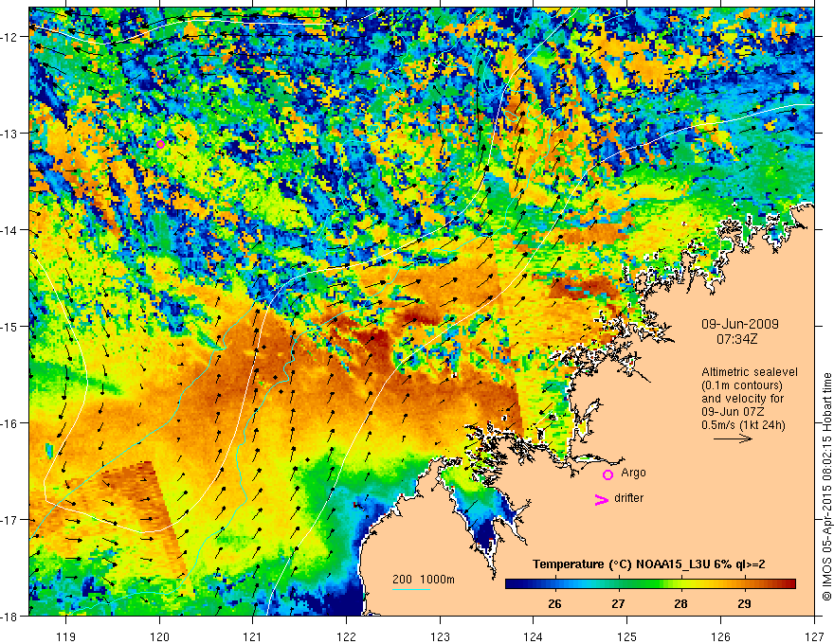Click latitude axis label -16

coord(9,423)
